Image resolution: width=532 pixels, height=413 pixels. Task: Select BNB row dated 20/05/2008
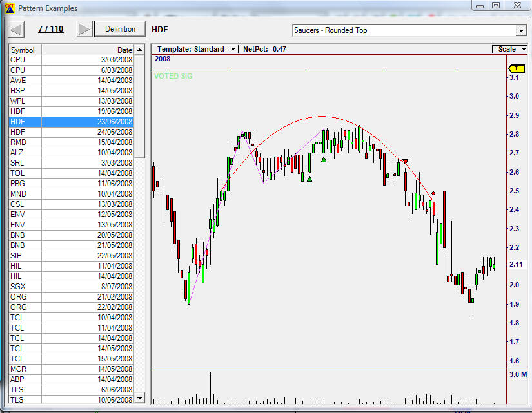point(71,235)
